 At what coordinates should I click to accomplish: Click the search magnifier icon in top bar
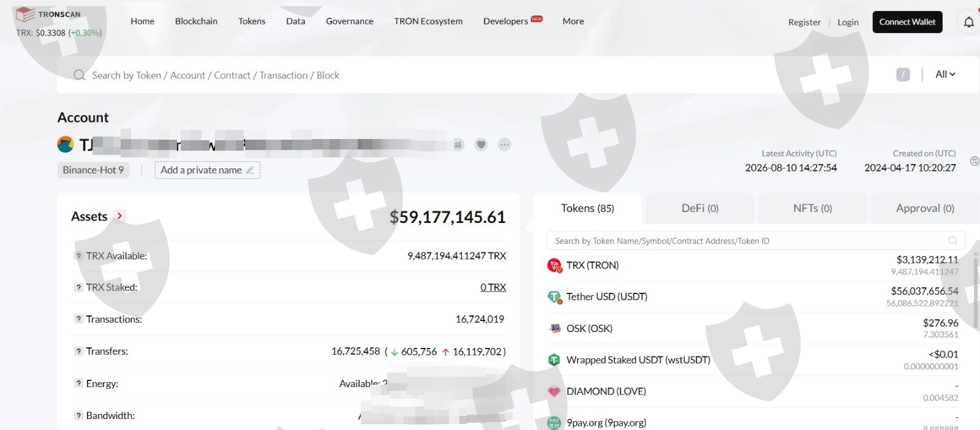tap(79, 75)
